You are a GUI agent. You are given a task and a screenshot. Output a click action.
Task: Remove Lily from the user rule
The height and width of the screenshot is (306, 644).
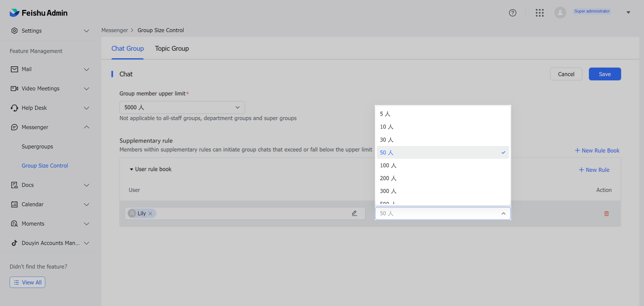(x=150, y=213)
